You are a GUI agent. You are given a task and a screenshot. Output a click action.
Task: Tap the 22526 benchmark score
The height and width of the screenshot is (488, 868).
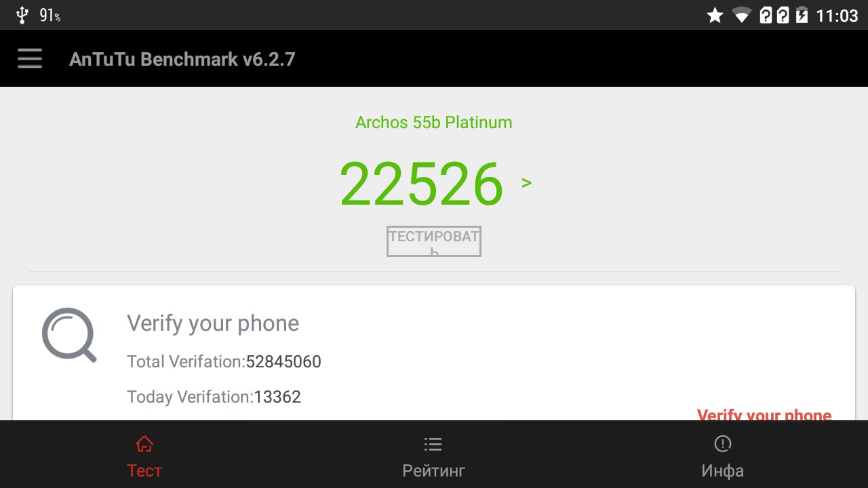[421, 184]
